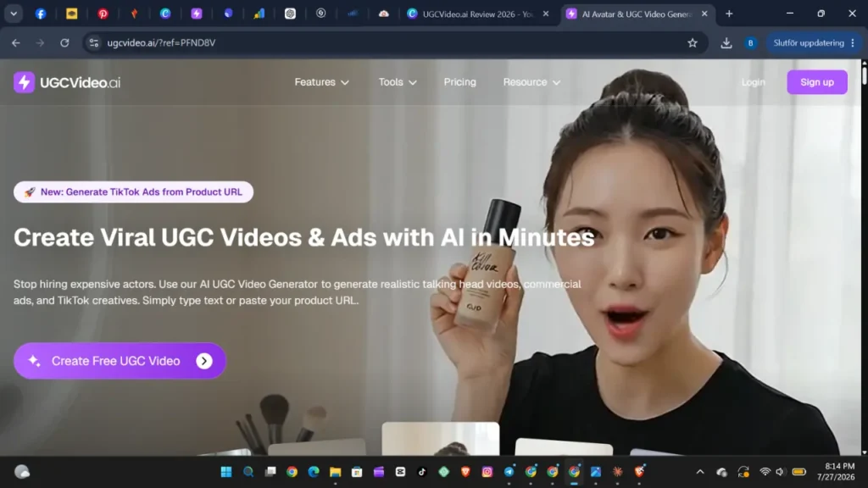Open the tab search dropdown arrow
Viewport: 868px width, 488px height.
[x=14, y=14]
